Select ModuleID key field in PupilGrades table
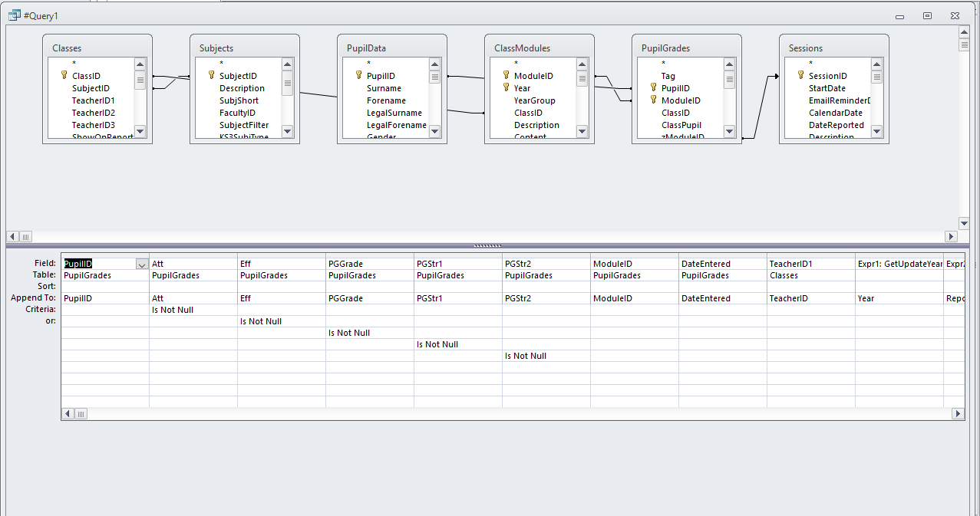 click(x=681, y=100)
